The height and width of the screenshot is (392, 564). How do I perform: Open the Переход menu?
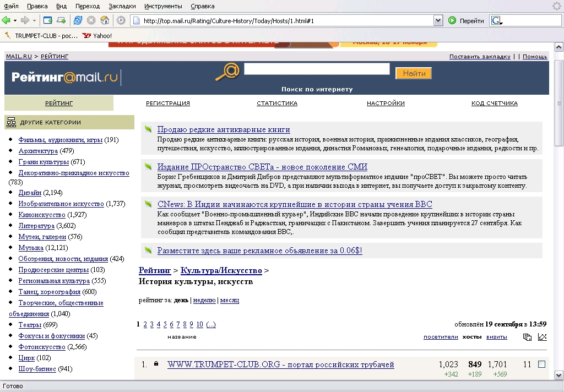coord(88,6)
